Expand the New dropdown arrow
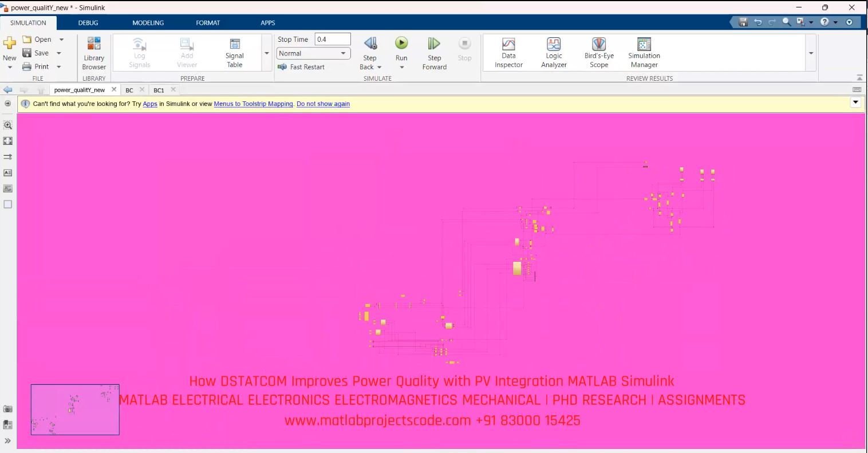 pos(10,67)
